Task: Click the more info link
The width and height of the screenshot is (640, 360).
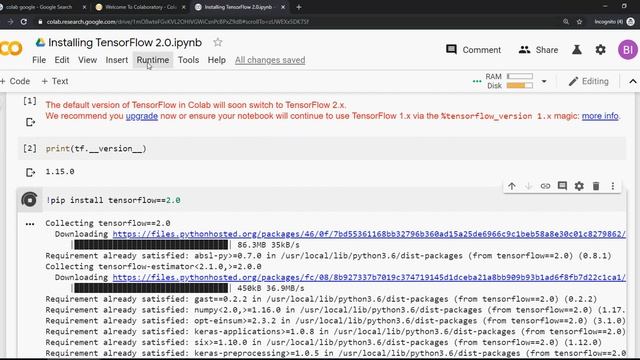Action: point(600,116)
